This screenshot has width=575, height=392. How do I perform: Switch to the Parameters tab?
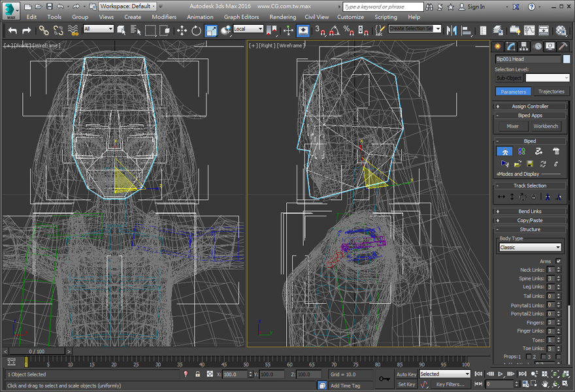coord(513,91)
